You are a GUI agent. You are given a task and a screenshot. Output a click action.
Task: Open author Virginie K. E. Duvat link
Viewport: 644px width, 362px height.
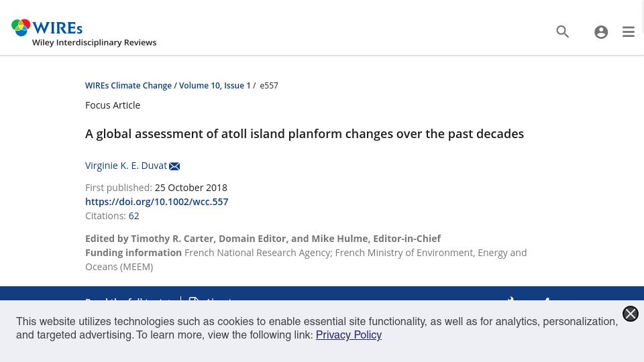[126, 166]
